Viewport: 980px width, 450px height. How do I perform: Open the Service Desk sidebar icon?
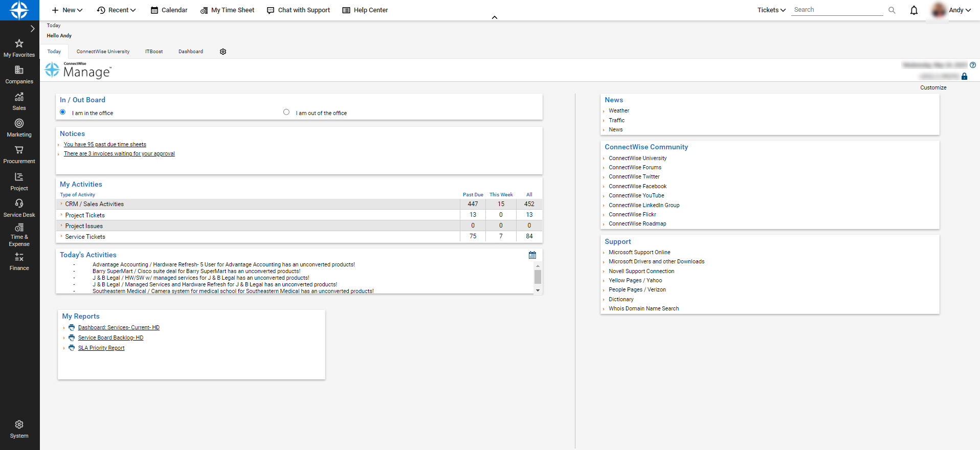coord(19,204)
